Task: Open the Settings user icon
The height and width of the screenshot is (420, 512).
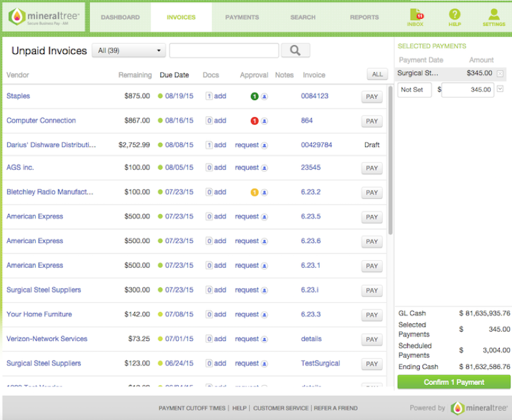Action: coord(494,18)
